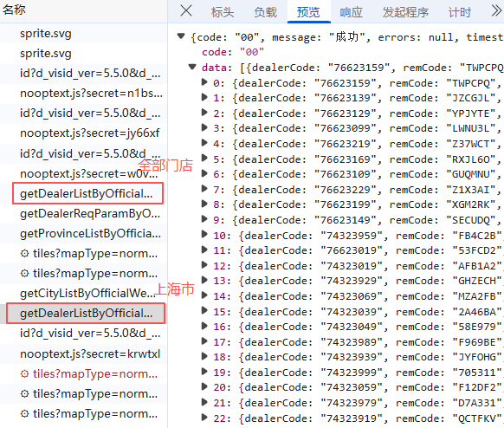504x428 pixels.
Task: Select request getCityListByOfficialWe...
Action: click(x=83, y=293)
